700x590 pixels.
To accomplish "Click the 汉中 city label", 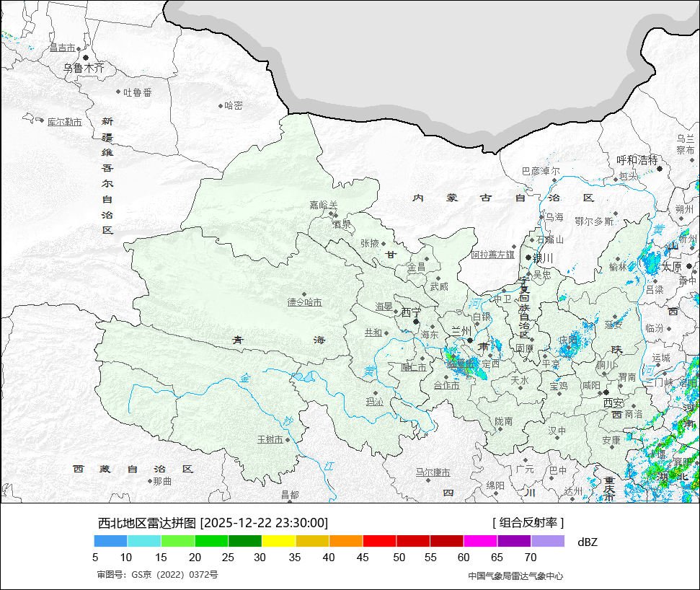I will [x=557, y=431].
